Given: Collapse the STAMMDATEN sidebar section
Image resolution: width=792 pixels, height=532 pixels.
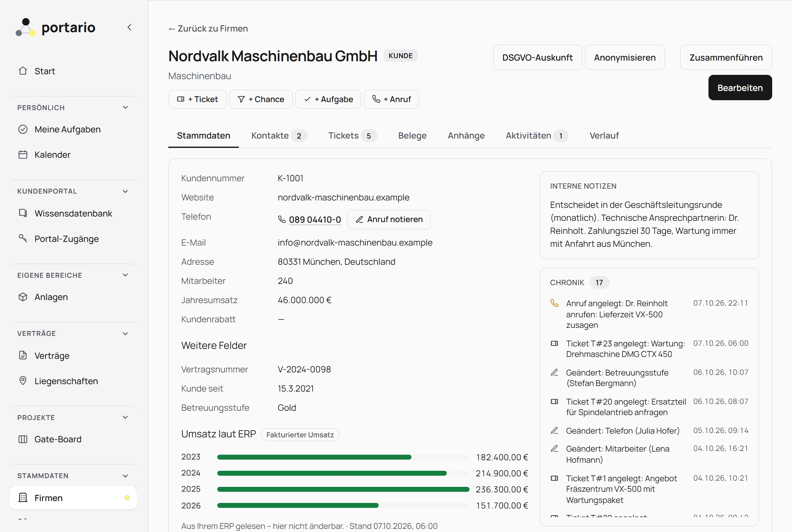Looking at the screenshot, I should (125, 476).
